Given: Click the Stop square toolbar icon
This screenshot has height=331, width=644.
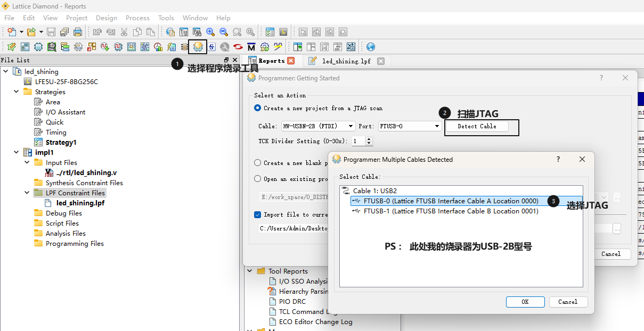Looking at the screenshot, I should click(343, 32).
